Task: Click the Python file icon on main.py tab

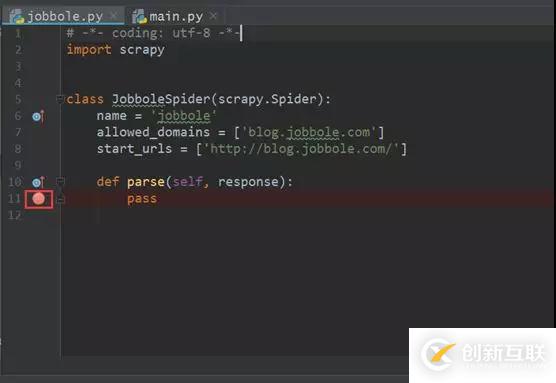Action: pyautogui.click(x=139, y=16)
